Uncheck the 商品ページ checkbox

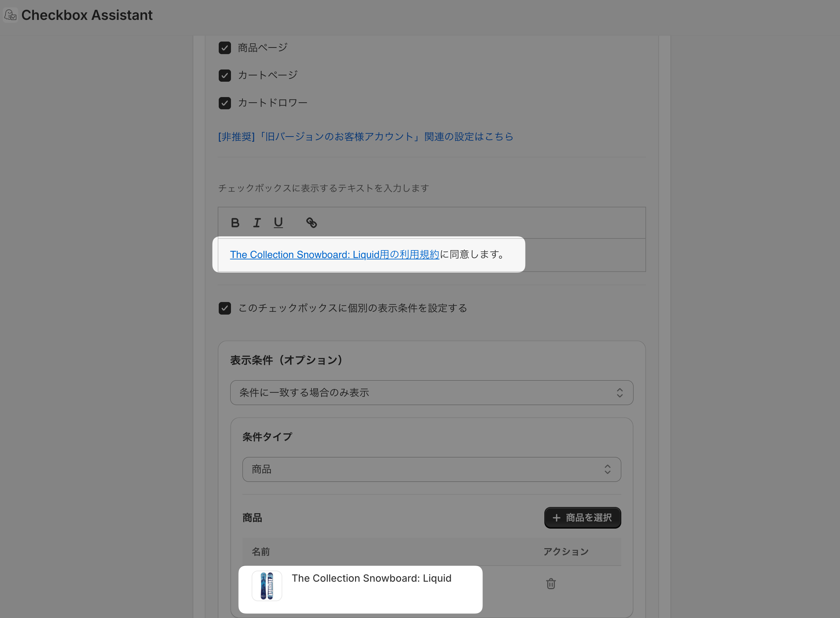click(x=225, y=48)
